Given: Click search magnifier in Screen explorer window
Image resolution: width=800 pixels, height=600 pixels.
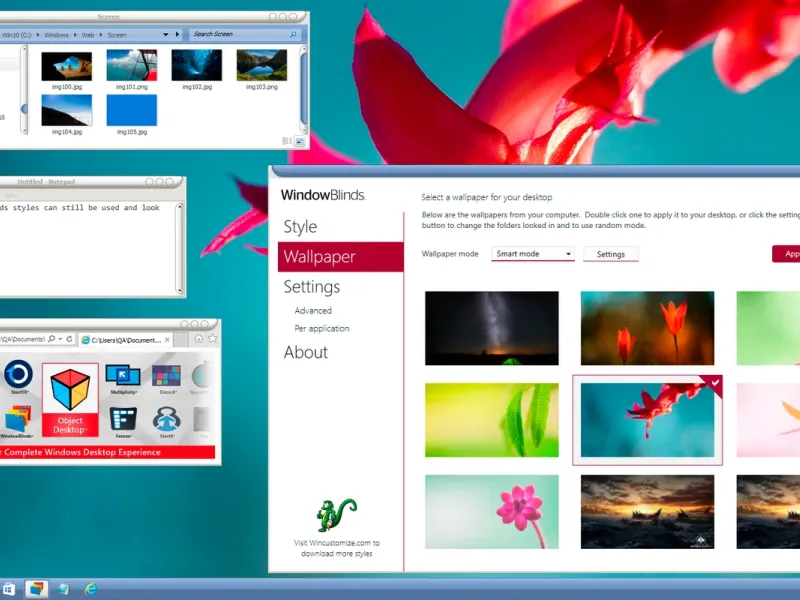Looking at the screenshot, I should 293,34.
